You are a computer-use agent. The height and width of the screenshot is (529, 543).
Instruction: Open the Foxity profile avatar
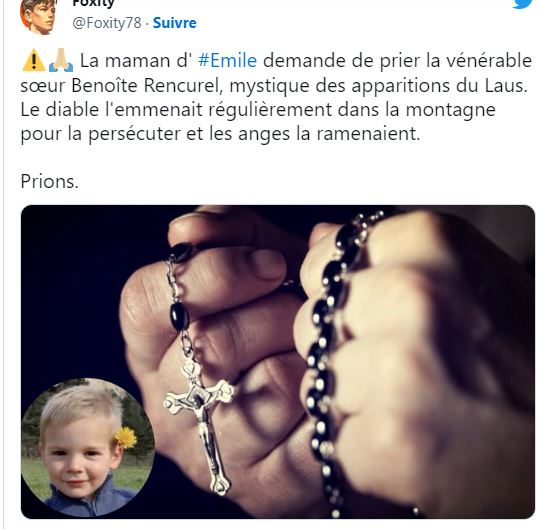pyautogui.click(x=38, y=16)
